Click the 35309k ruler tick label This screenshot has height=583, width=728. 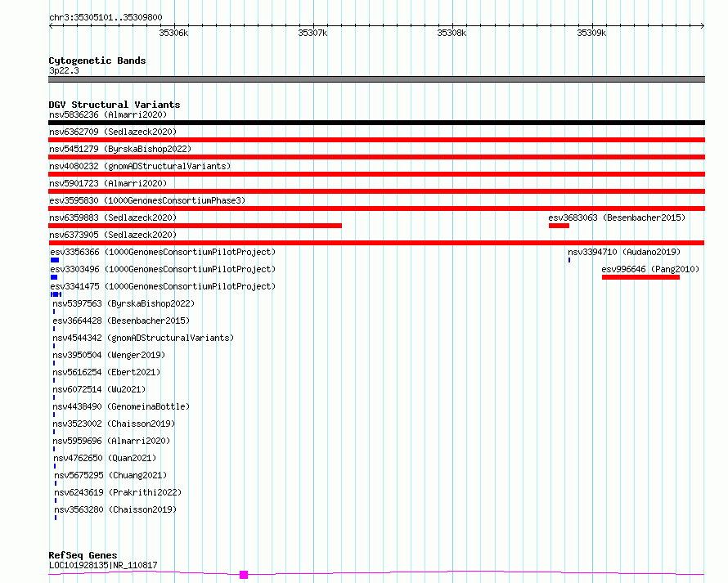coord(591,33)
